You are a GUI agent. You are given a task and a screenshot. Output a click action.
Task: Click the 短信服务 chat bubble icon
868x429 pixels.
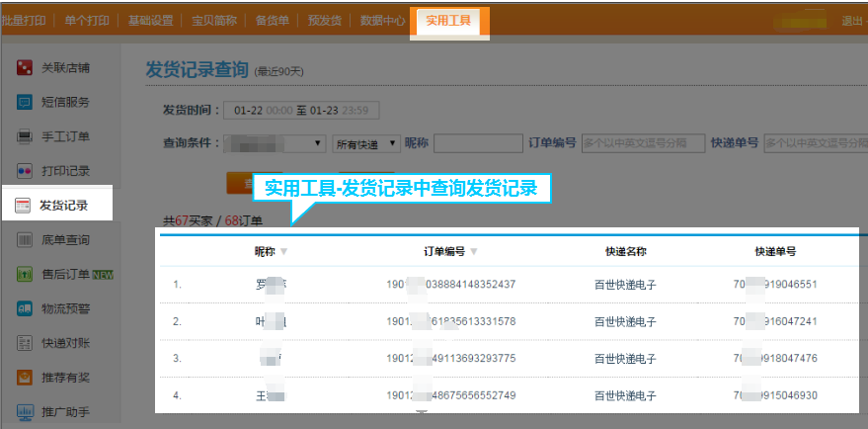(25, 103)
